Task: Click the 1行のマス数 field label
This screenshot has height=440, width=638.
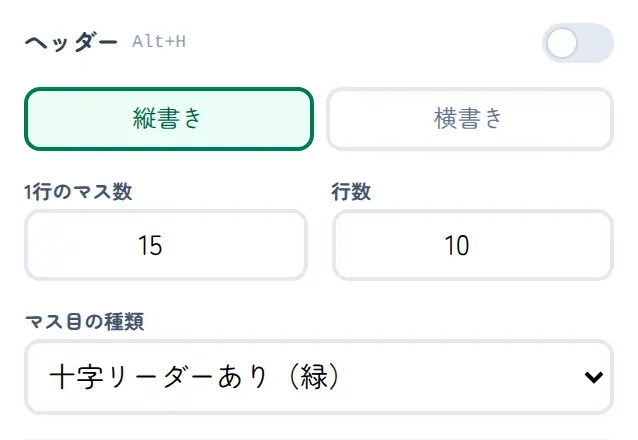Action: (78, 192)
